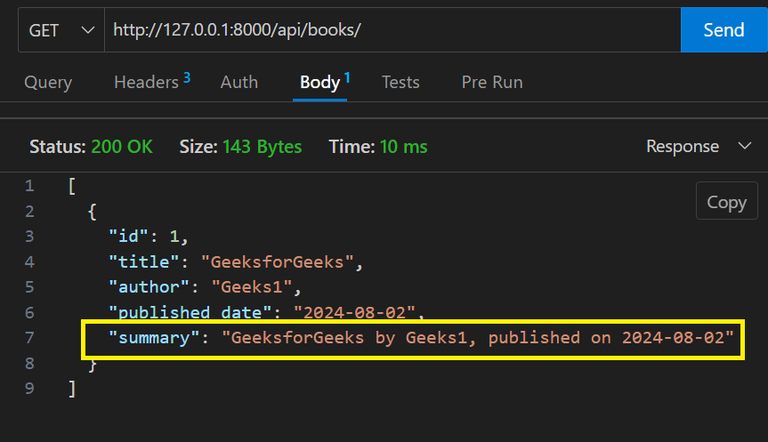Click the highlighted "summary" response line
768x442 pixels.
(410, 338)
